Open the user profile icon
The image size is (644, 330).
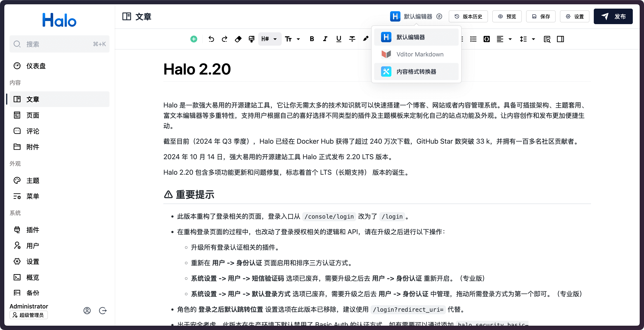click(87, 311)
